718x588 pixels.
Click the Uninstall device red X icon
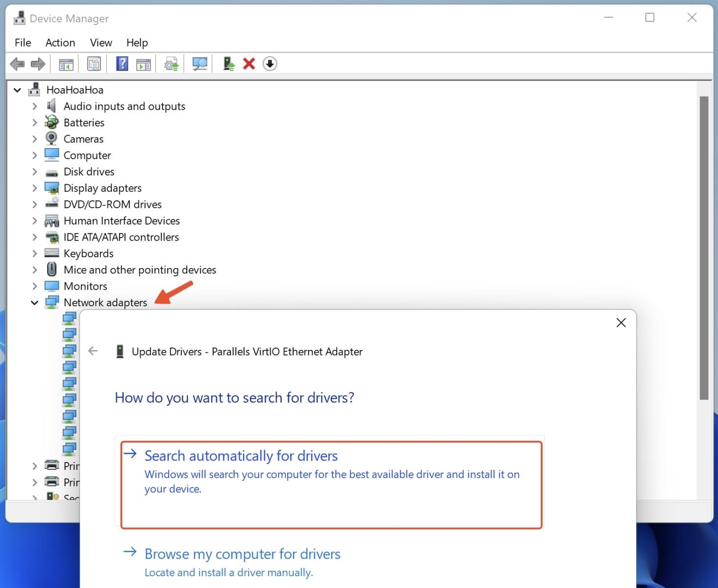(x=248, y=63)
